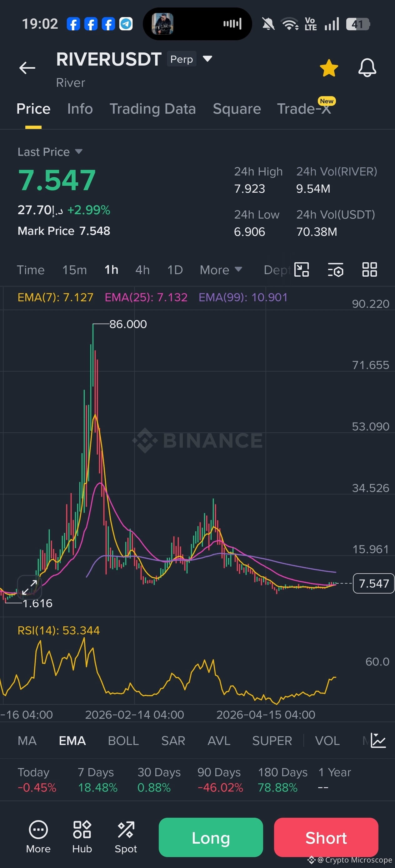
Task: Tap the Short button
Action: [x=326, y=837]
